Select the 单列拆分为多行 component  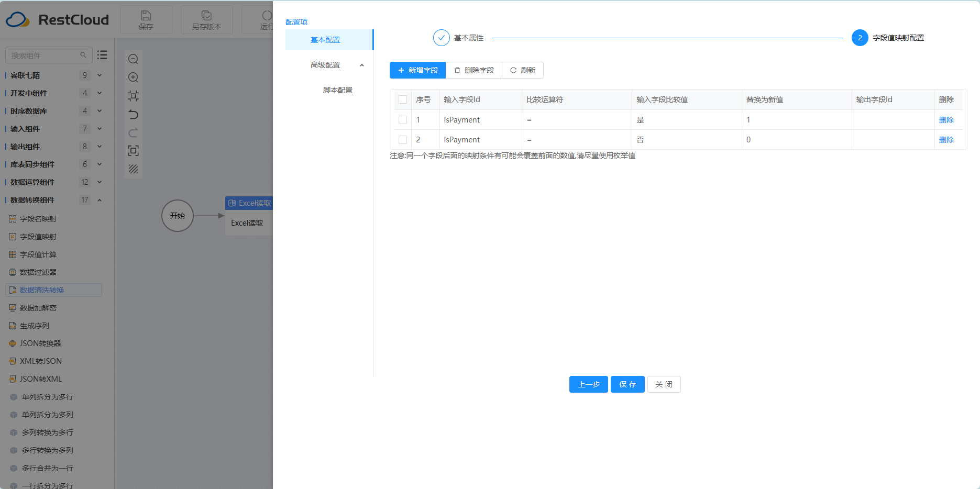[x=42, y=397]
